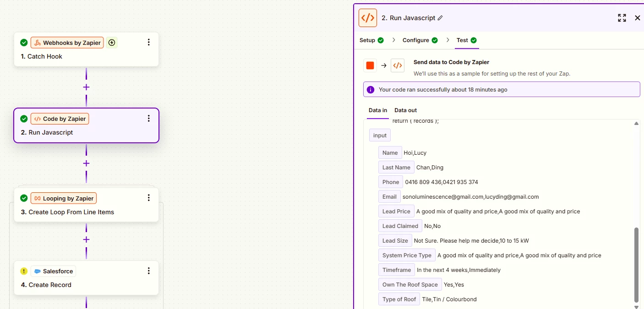Click the Webhooks by Zapier app badge
The height and width of the screenshot is (309, 644).
67,43
